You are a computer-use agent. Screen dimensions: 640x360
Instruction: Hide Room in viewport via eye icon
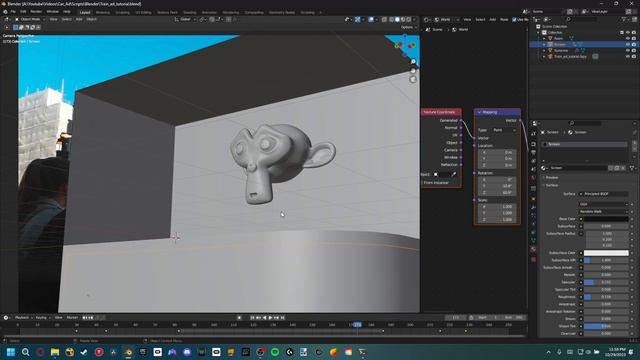point(628,38)
